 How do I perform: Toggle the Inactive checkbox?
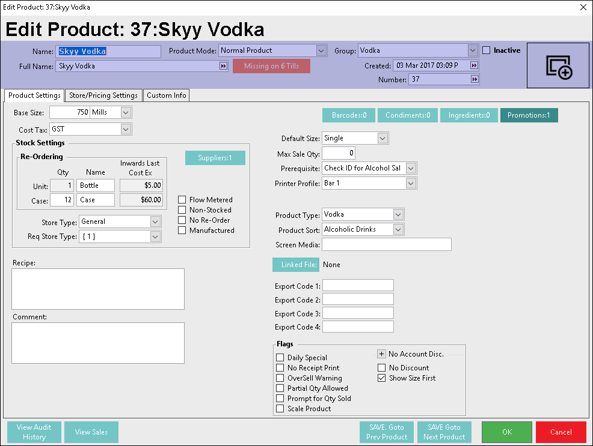[486, 50]
